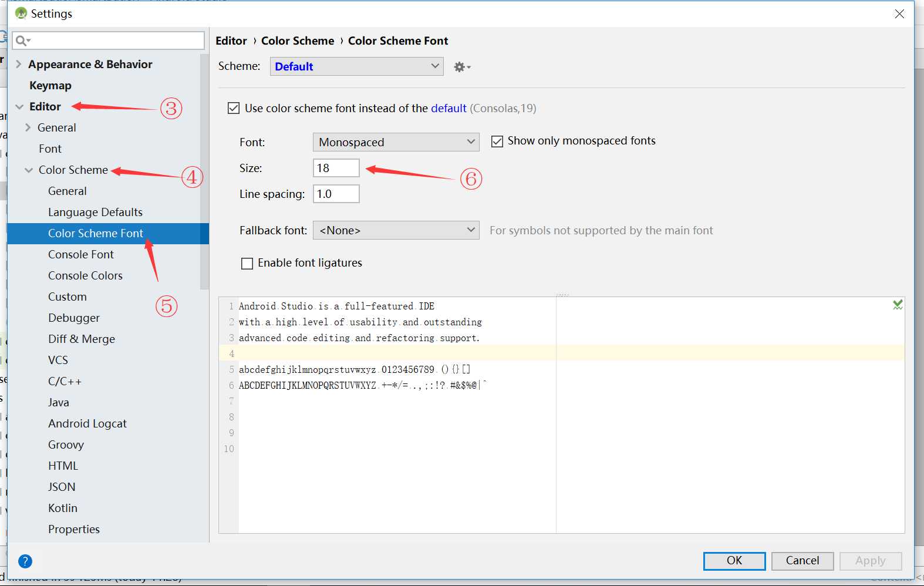Select Language Defaults item
Image resolution: width=924 pixels, height=586 pixels.
(95, 212)
